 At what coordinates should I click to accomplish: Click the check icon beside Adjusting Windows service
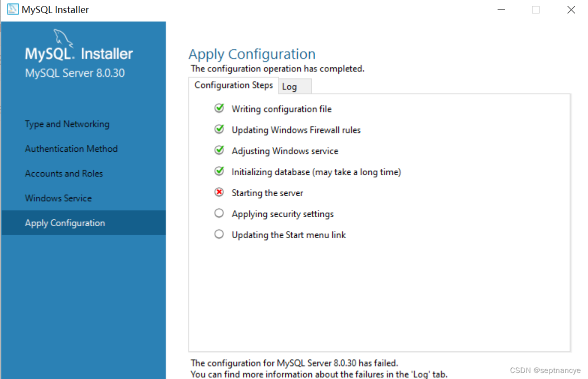(x=219, y=150)
